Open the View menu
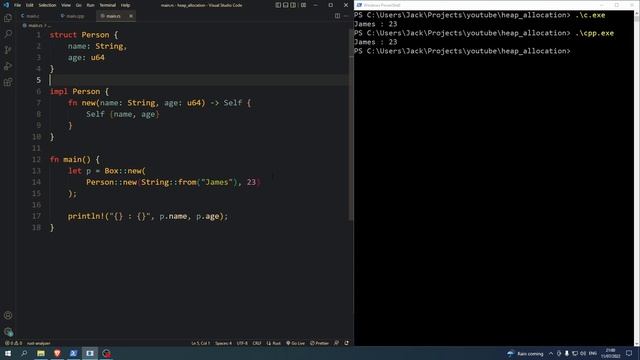640x360 pixels. [x=66, y=5]
